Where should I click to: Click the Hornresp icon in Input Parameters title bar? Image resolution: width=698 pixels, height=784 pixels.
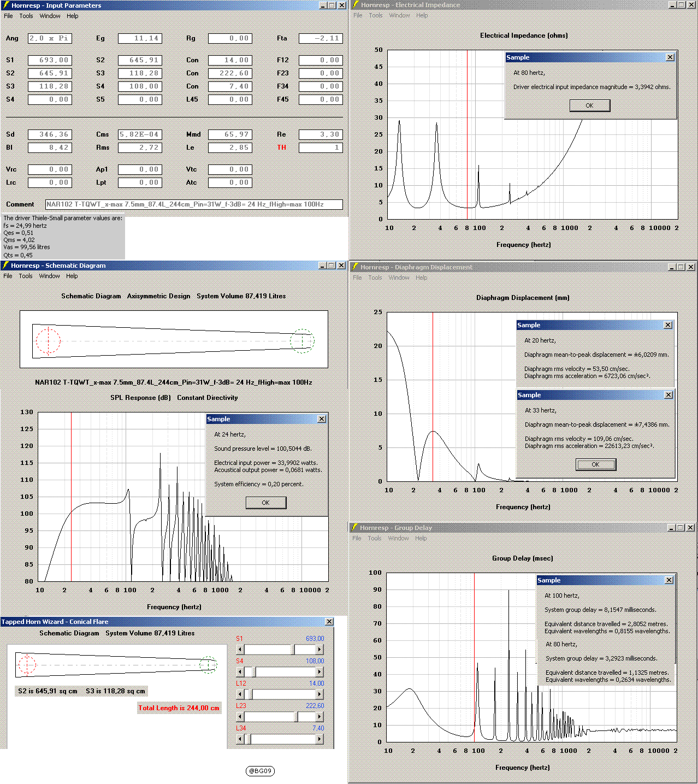[x=5, y=5]
